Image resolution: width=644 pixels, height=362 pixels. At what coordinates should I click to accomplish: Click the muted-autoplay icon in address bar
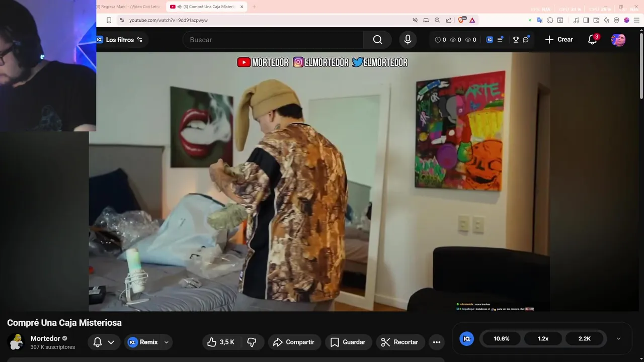coord(415,20)
